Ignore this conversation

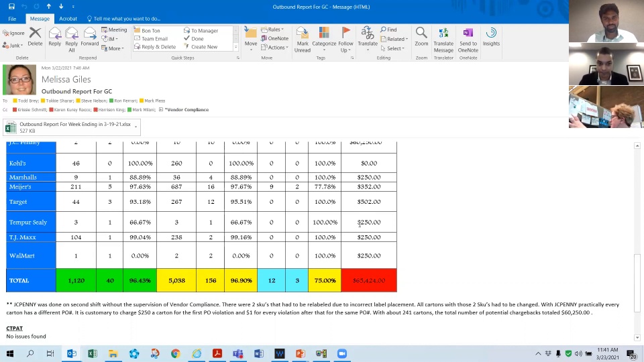click(x=13, y=33)
